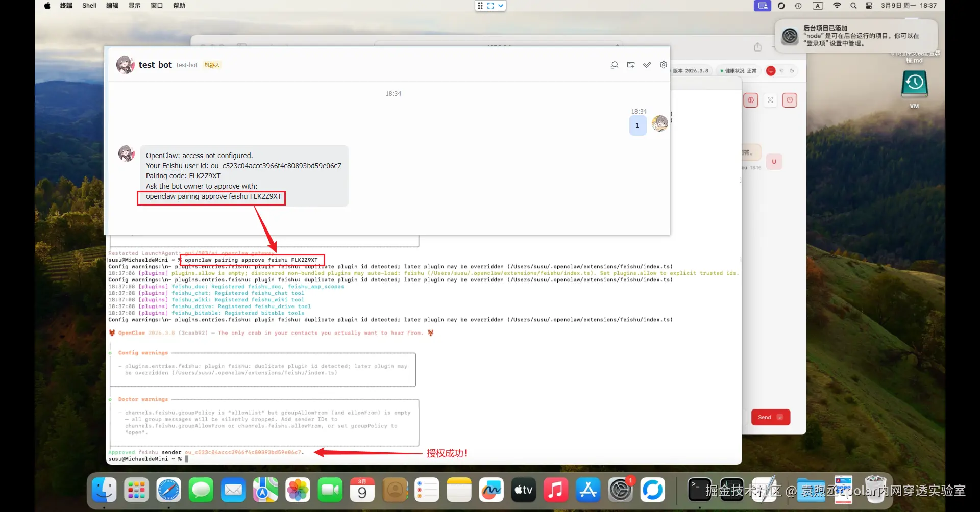Open FaceTime from the Dock

pyautogui.click(x=330, y=490)
